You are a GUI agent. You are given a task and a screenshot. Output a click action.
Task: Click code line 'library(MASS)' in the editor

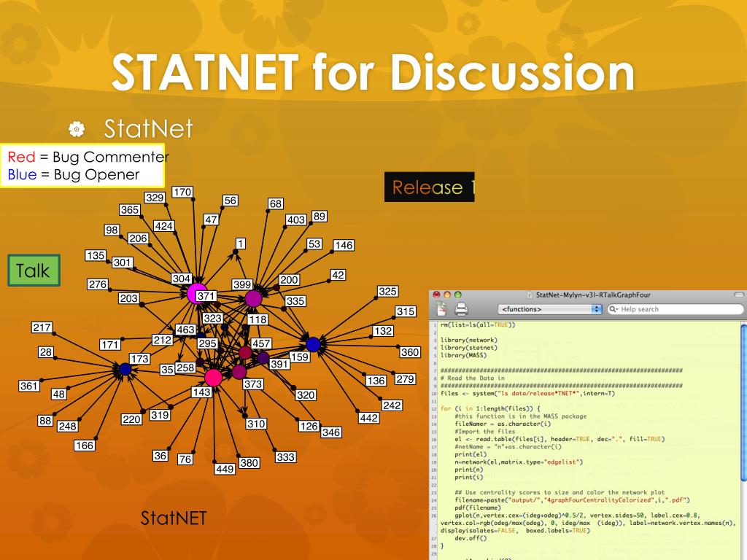(x=463, y=355)
